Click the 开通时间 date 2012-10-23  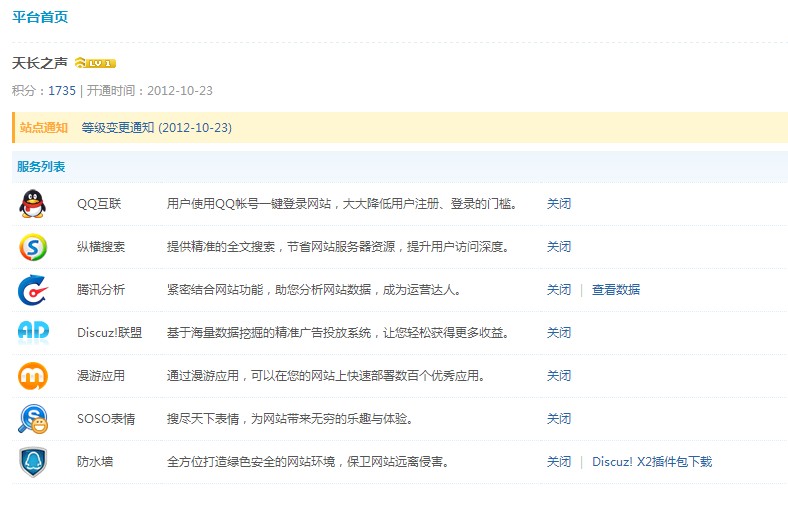[180, 91]
